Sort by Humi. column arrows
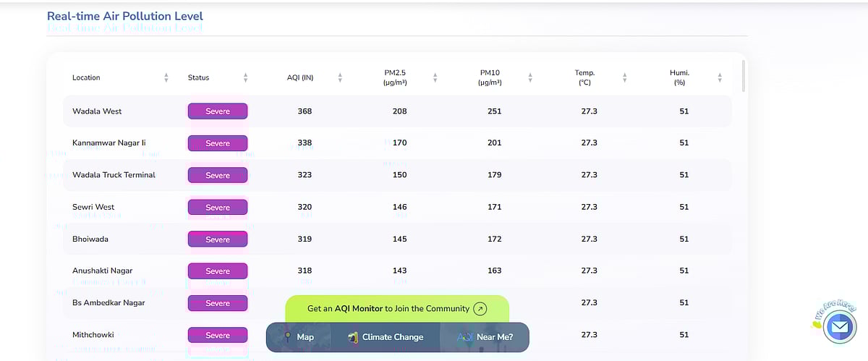868x361 pixels. [720, 77]
